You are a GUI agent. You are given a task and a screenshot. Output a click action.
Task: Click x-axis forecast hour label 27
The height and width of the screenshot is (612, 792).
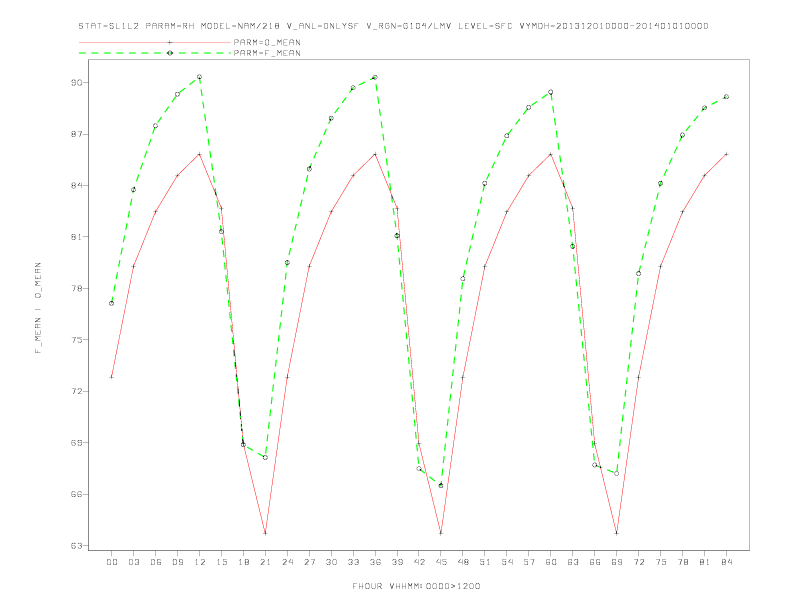pos(309,562)
